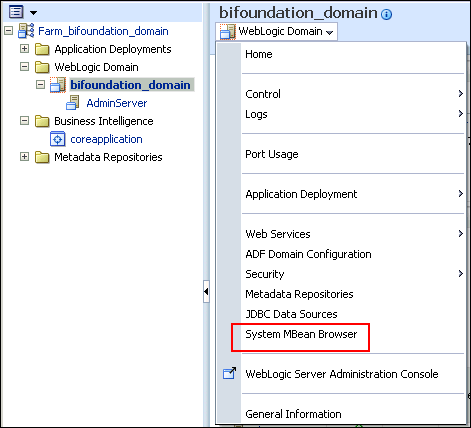Click the Metadata Repositories tree label
Viewport: 471px width, 428px height.
[108, 157]
